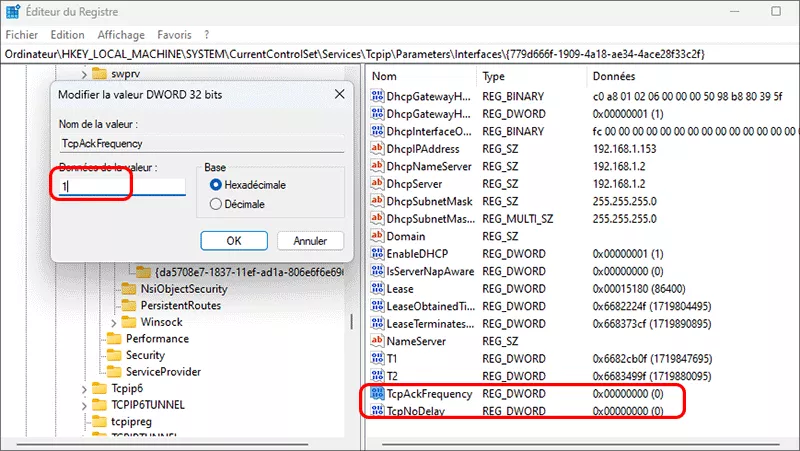Click the EnableDHCP DWORD icon
The width and height of the screenshot is (800, 451).
[x=378, y=254]
